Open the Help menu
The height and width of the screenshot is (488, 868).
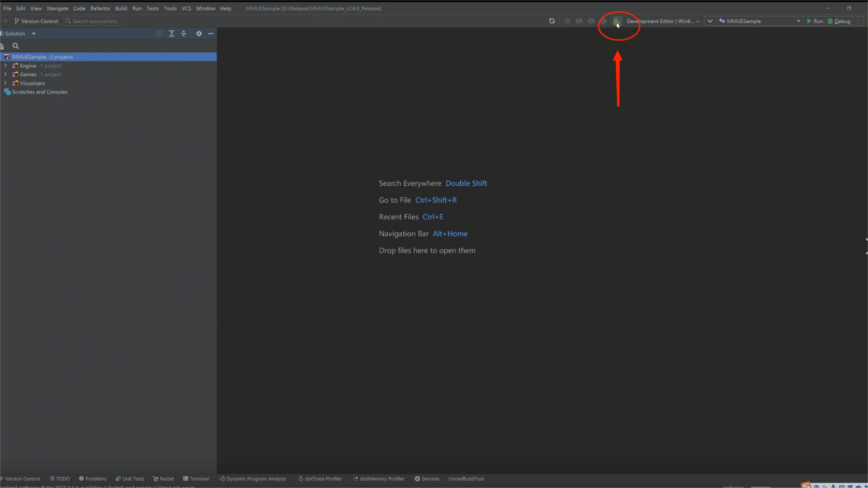coord(226,8)
